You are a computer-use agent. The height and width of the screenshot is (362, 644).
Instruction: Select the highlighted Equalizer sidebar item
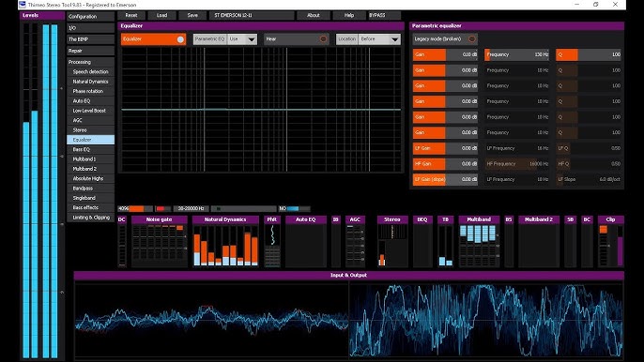[90, 140]
